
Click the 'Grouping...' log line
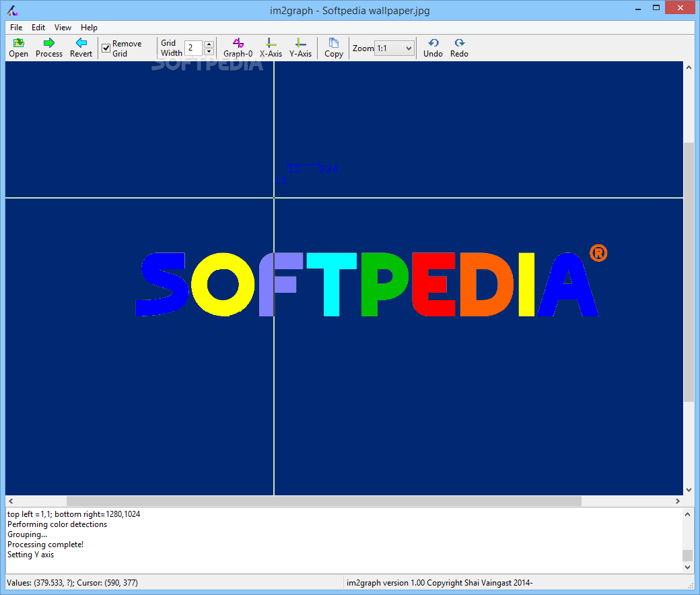pos(27,534)
